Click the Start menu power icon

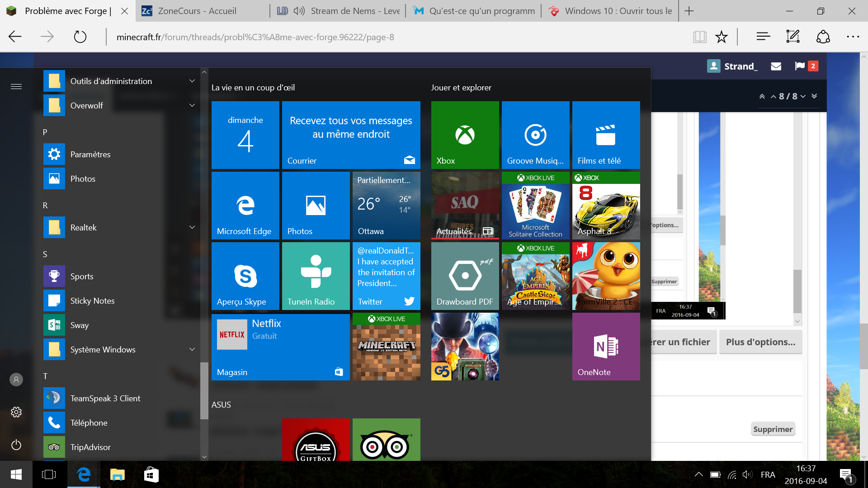16,445
